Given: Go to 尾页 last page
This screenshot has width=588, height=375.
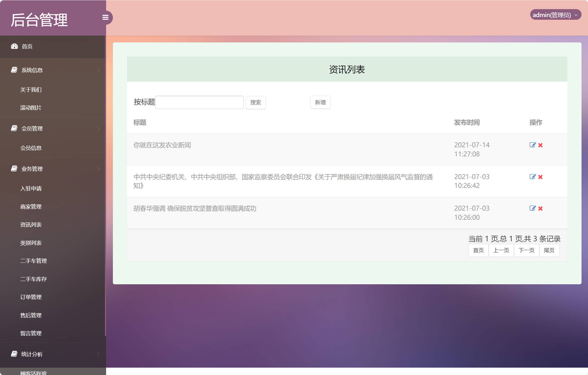Looking at the screenshot, I should pos(549,250).
